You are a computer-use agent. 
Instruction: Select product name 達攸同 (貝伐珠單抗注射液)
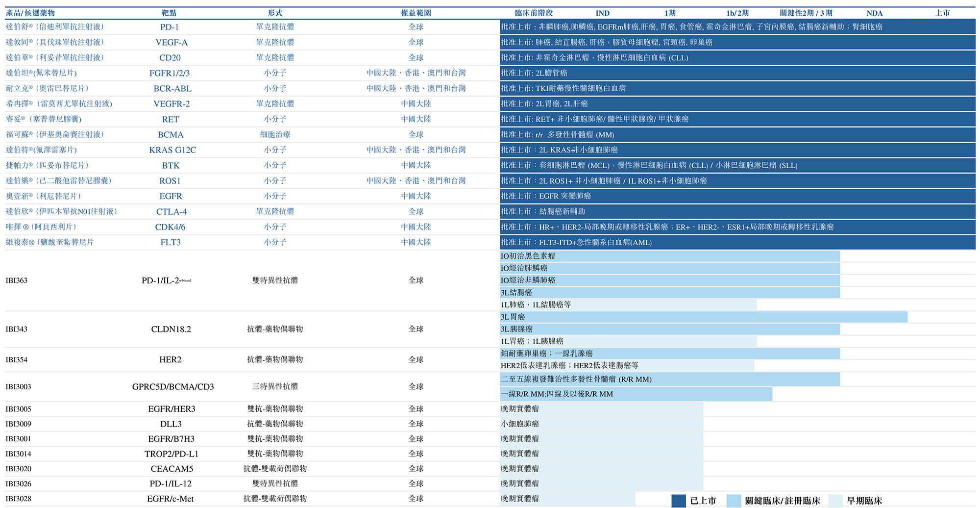pos(55,42)
